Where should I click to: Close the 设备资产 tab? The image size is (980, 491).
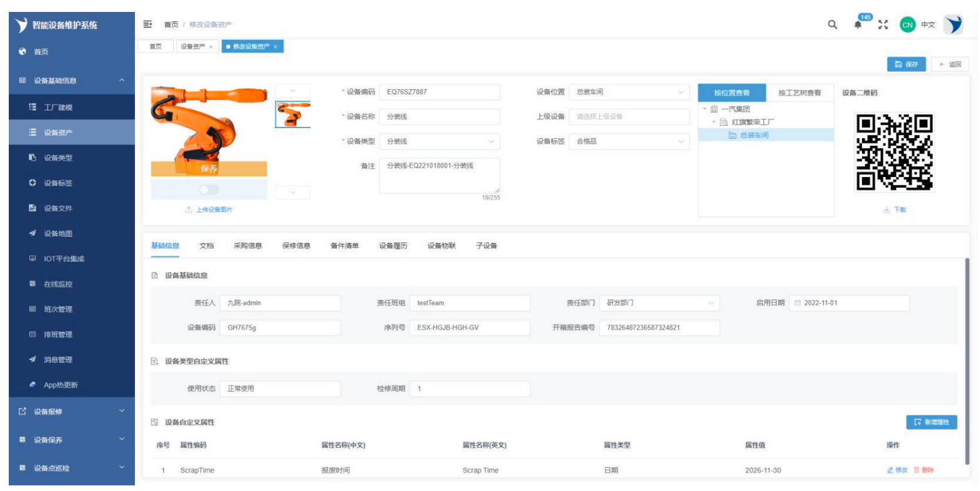[x=211, y=47]
